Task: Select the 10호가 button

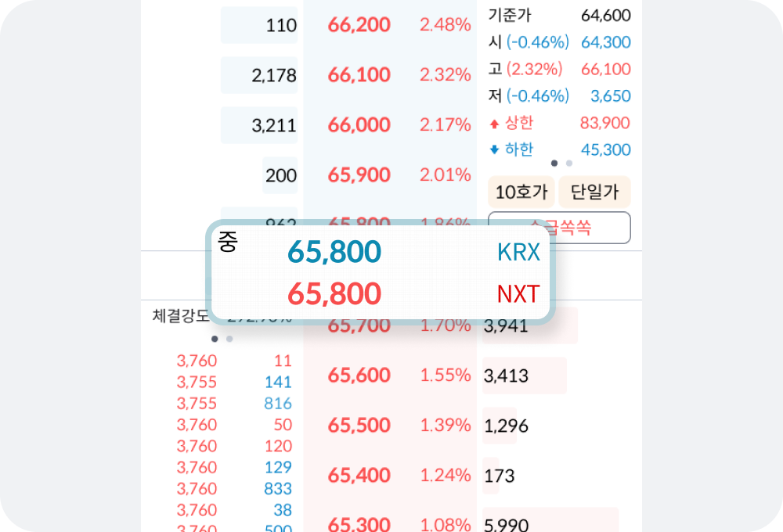Action: (x=521, y=192)
